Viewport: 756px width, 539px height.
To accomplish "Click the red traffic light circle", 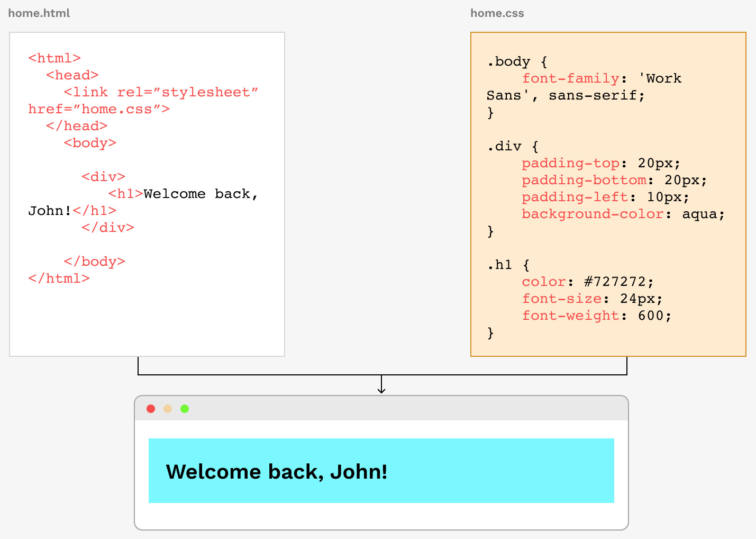I will (151, 409).
